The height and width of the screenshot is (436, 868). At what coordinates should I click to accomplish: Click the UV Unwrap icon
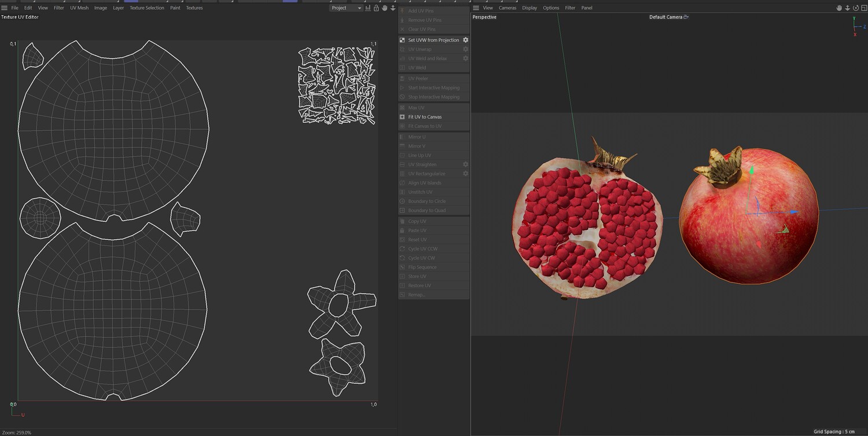coord(403,49)
